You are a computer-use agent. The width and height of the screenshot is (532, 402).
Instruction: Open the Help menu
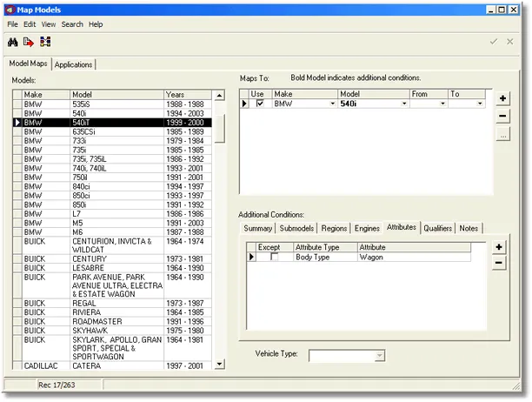click(96, 24)
